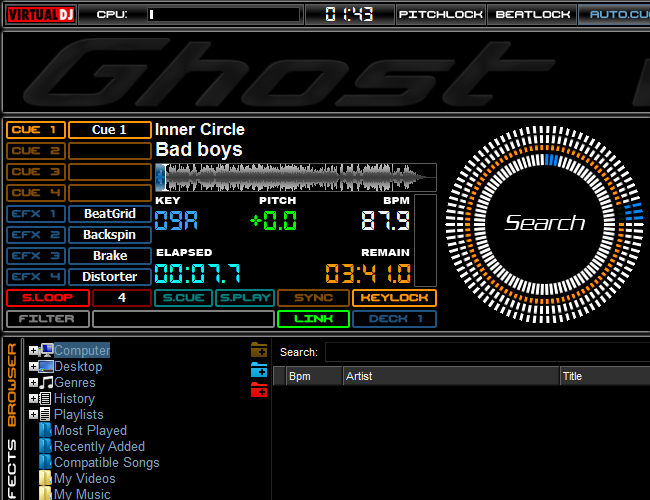
Task: Toggle the FILTER button
Action: [48, 319]
